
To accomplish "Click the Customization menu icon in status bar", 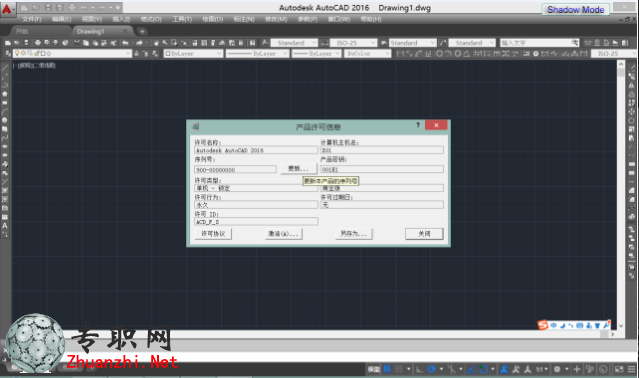I will click(631, 369).
